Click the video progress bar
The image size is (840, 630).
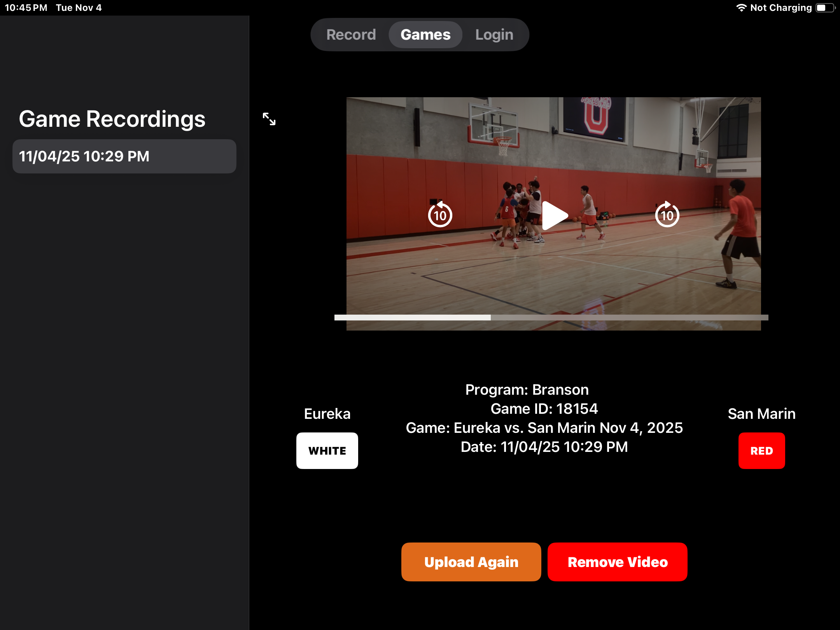coord(551,317)
